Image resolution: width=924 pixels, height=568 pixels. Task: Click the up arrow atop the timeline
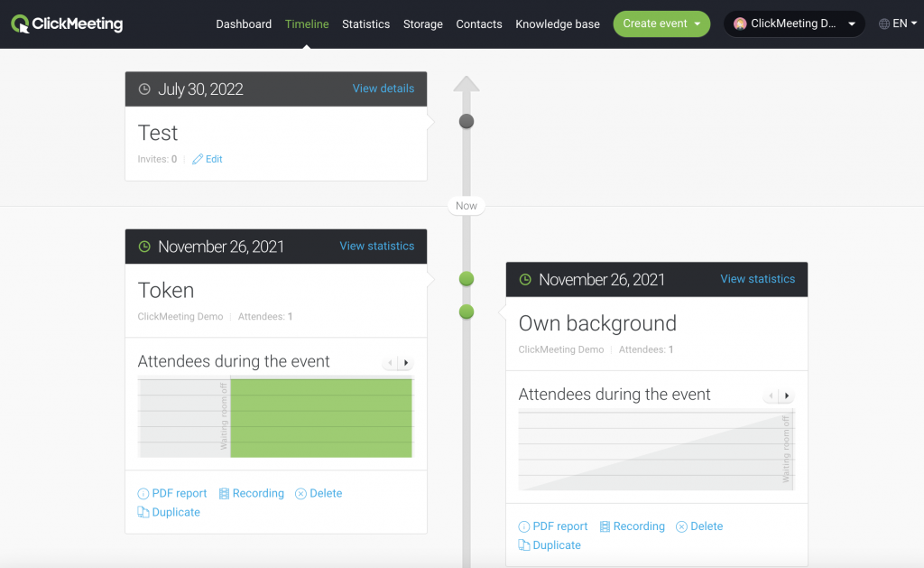tap(467, 84)
